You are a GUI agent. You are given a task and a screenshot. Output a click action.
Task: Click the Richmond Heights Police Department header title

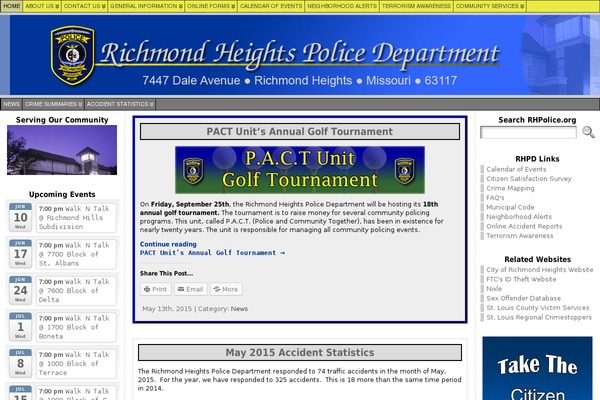click(300, 54)
